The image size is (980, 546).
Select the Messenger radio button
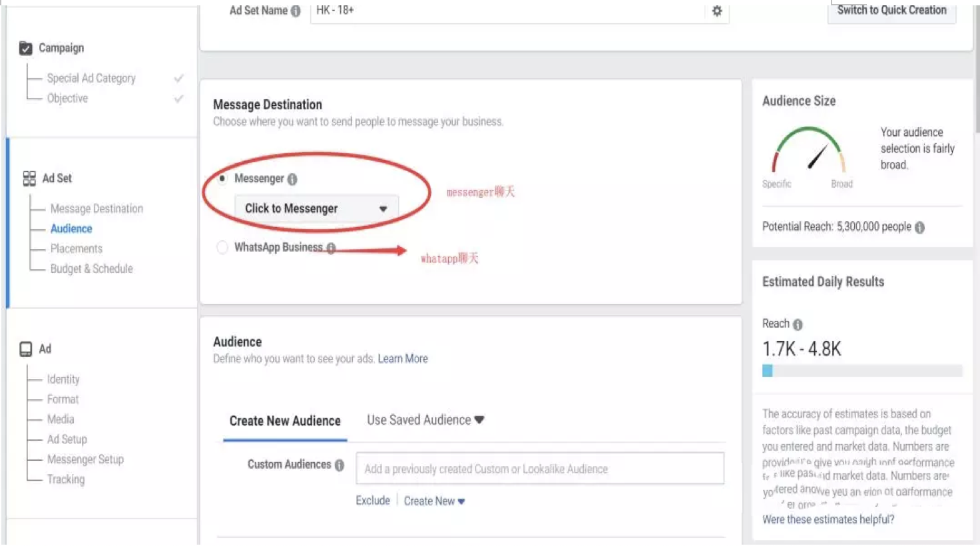pos(222,178)
